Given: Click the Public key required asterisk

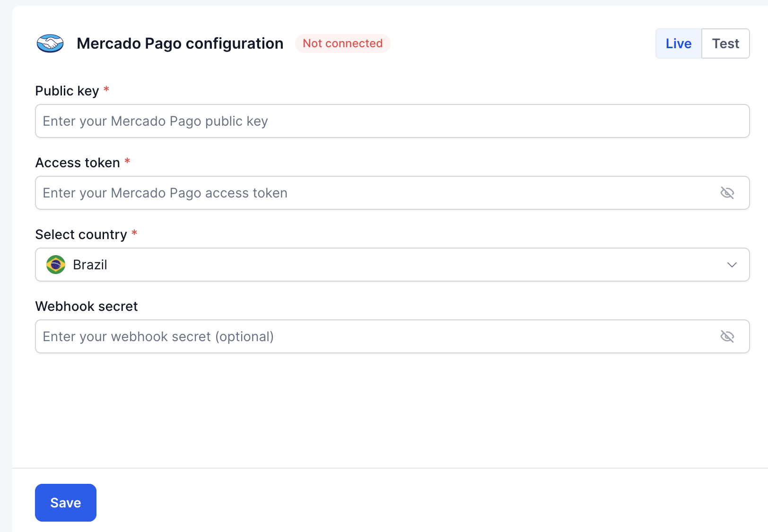Looking at the screenshot, I should tap(106, 89).
